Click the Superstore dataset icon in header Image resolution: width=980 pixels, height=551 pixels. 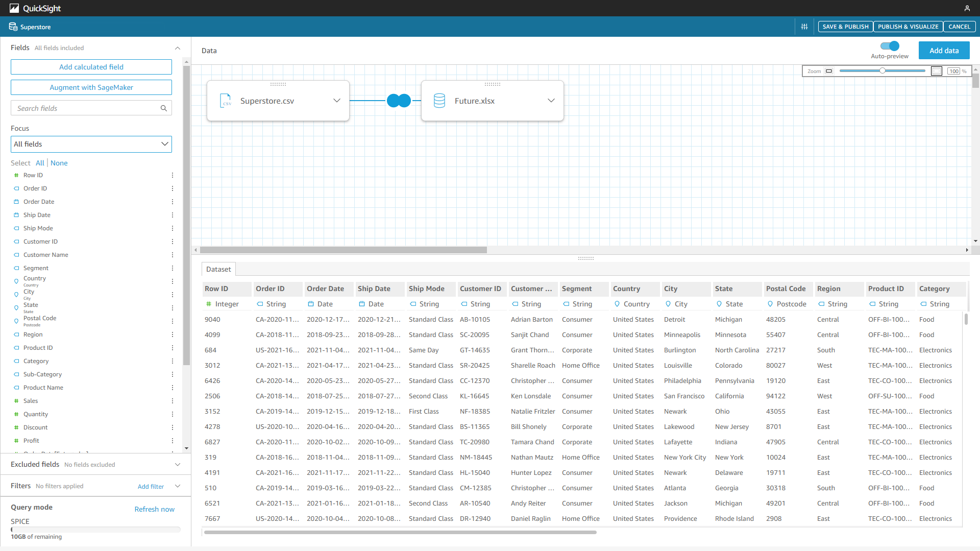click(x=13, y=27)
